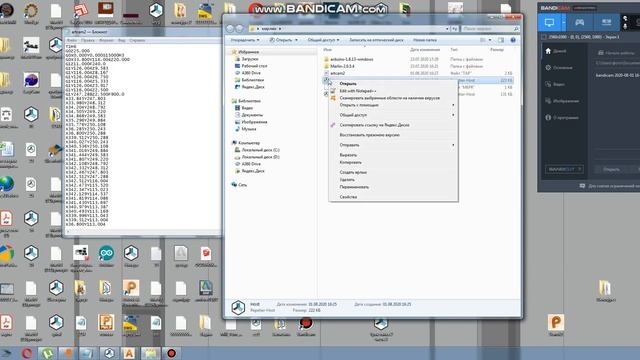Viewport: 640px width, 360px height.
Task: Open the "Документы" library
Action: (252, 115)
